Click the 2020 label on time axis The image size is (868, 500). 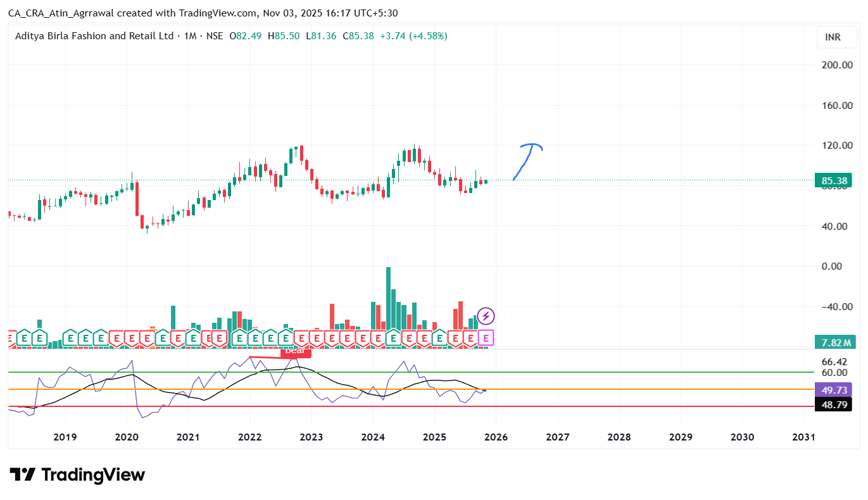point(127,437)
